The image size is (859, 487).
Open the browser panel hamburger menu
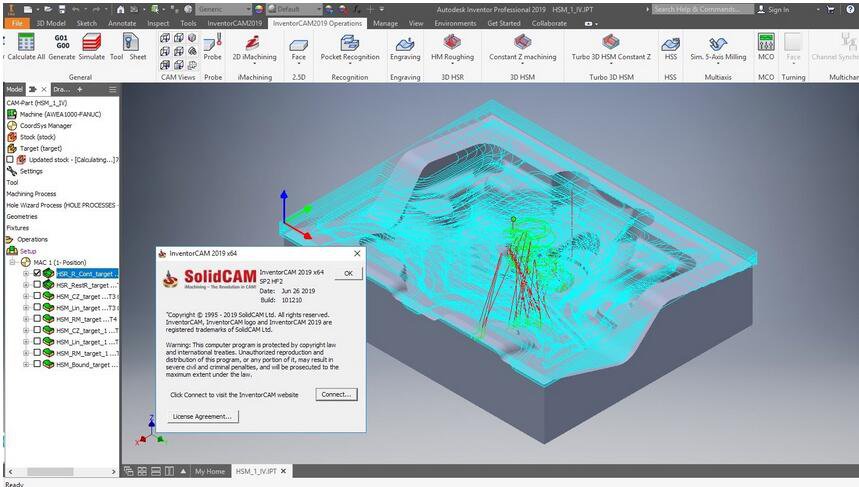click(x=112, y=89)
